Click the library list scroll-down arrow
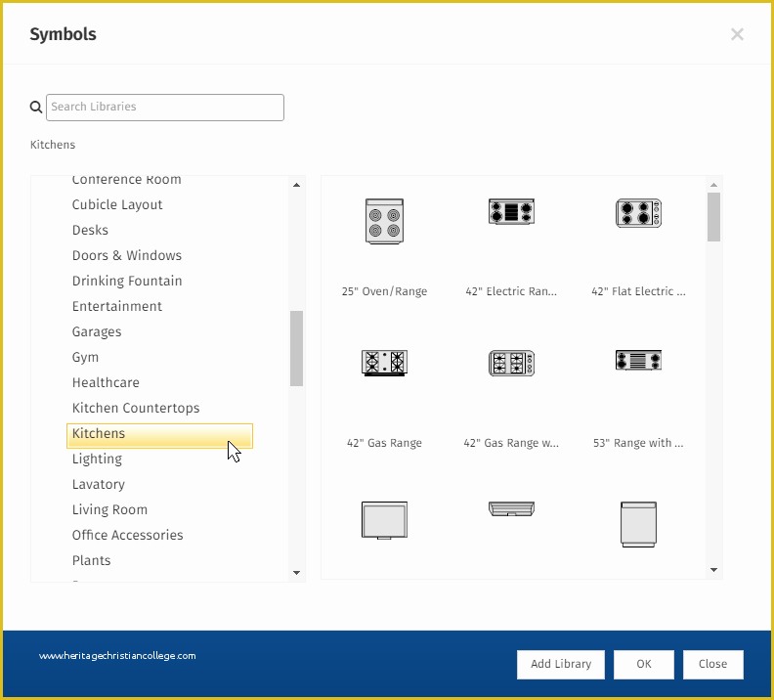 click(296, 573)
